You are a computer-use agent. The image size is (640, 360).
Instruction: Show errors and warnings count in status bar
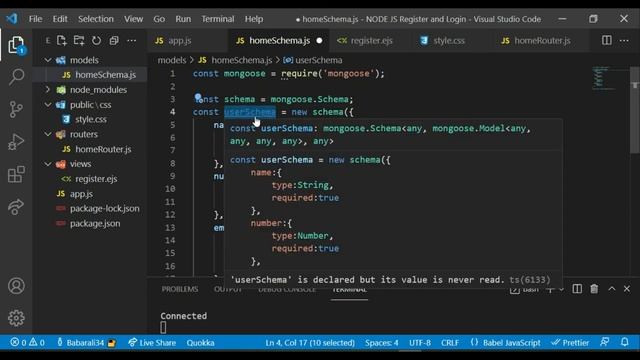[27, 342]
